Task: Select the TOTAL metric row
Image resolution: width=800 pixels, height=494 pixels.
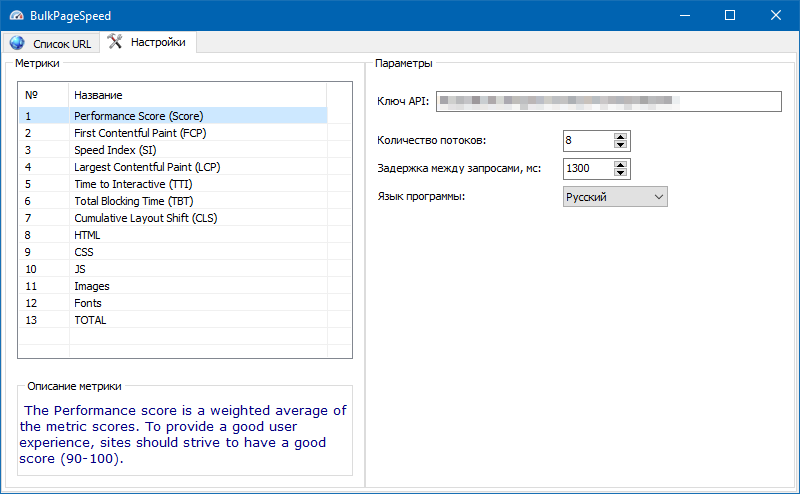Action: pyautogui.click(x=173, y=320)
